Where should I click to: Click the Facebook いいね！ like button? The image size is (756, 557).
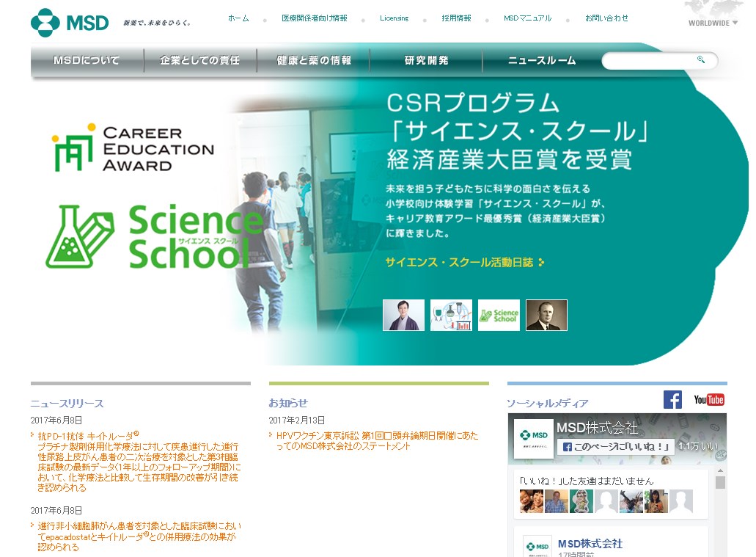click(616, 446)
